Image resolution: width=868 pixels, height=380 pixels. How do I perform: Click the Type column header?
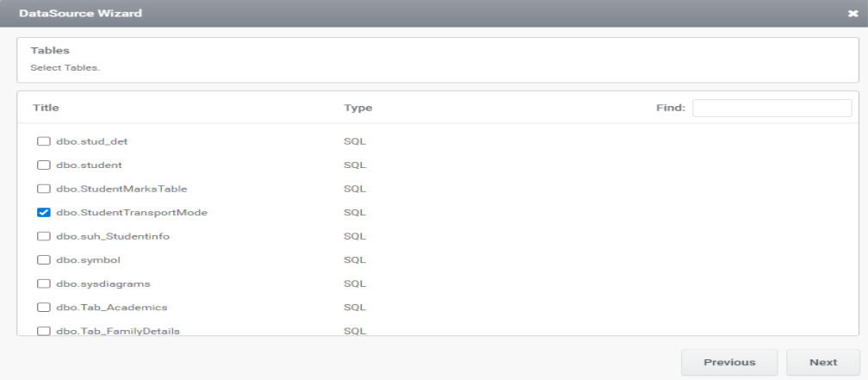357,108
